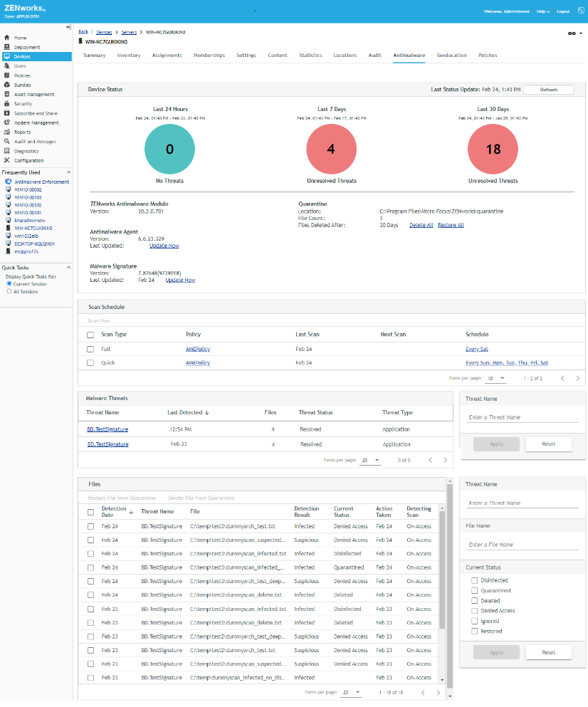This screenshot has width=588, height=707.
Task: Open Asset Management icon
Action: coord(7,94)
